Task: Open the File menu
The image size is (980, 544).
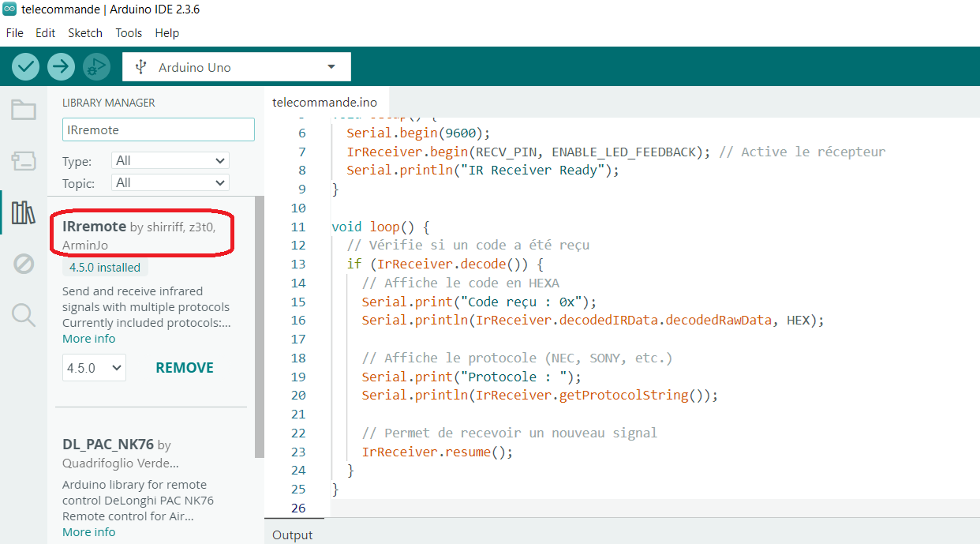Action: (15, 33)
